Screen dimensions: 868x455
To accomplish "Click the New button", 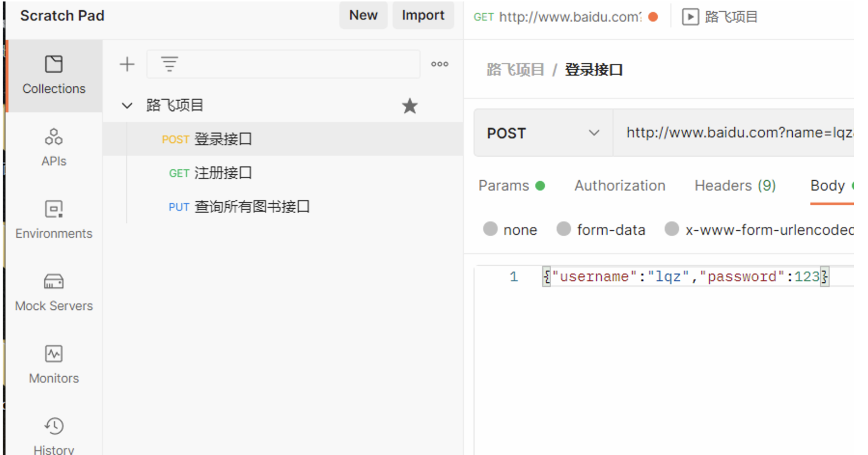I will [x=363, y=16].
